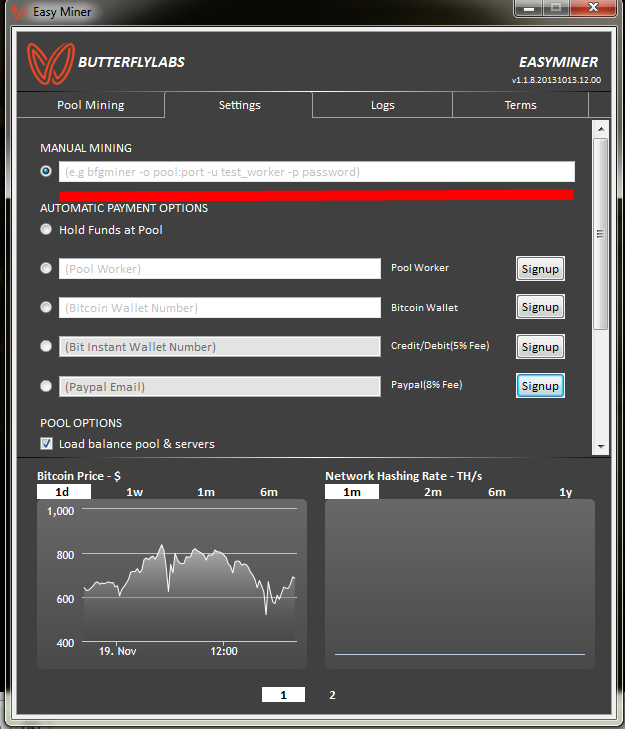
Task: Show Network Hashing Rate 6m range
Action: point(497,492)
